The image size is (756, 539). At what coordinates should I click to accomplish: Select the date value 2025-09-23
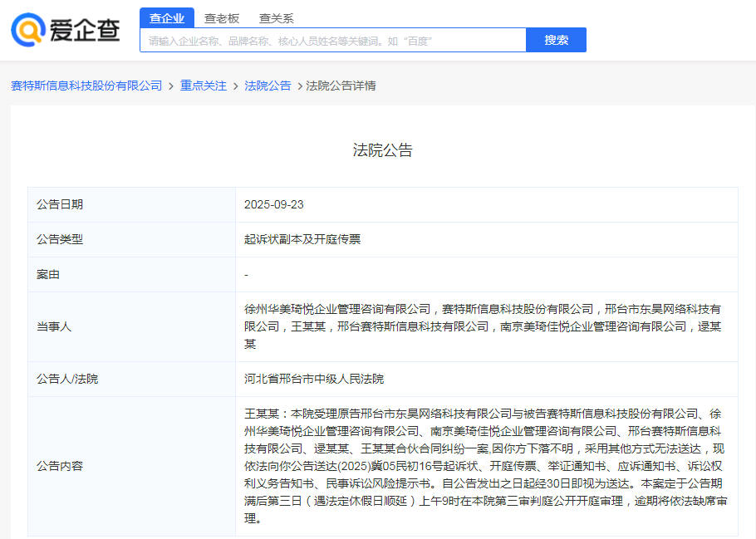click(274, 204)
